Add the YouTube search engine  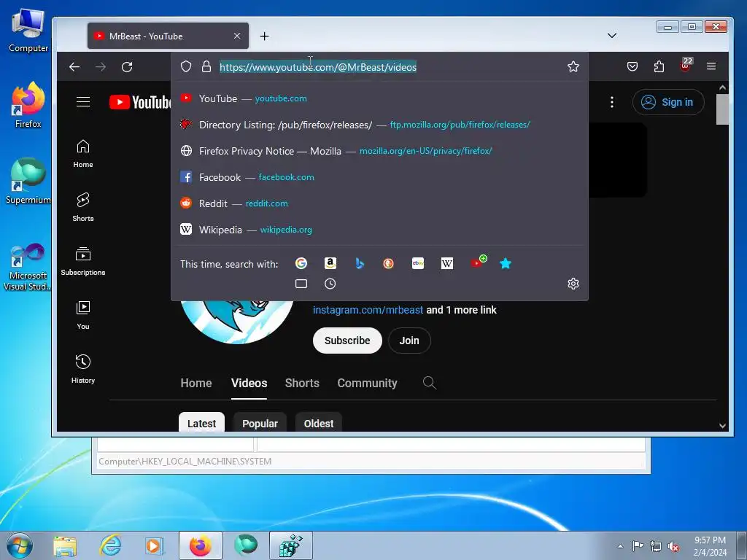(478, 262)
